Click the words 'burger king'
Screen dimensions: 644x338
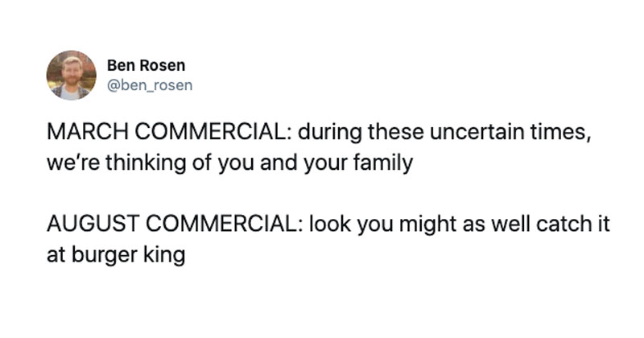coord(129,255)
